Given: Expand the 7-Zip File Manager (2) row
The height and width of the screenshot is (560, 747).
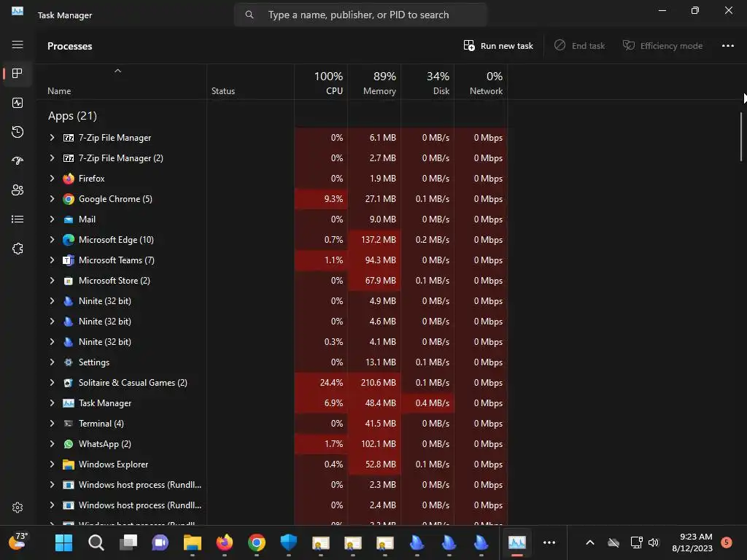Looking at the screenshot, I should (x=52, y=158).
